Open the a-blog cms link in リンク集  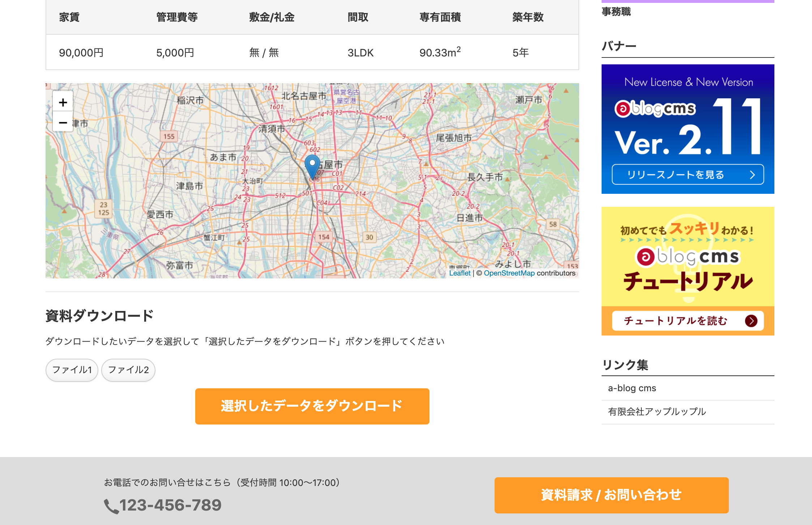tap(632, 388)
